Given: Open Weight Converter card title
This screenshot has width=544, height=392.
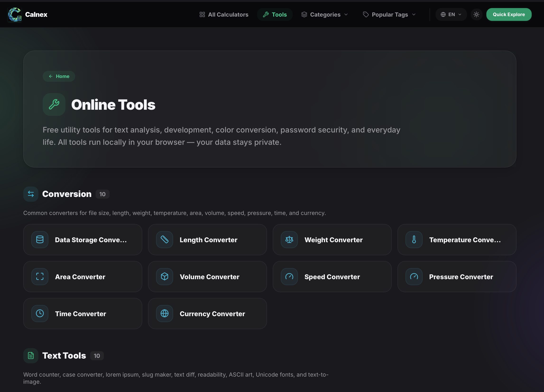Looking at the screenshot, I should (333, 240).
